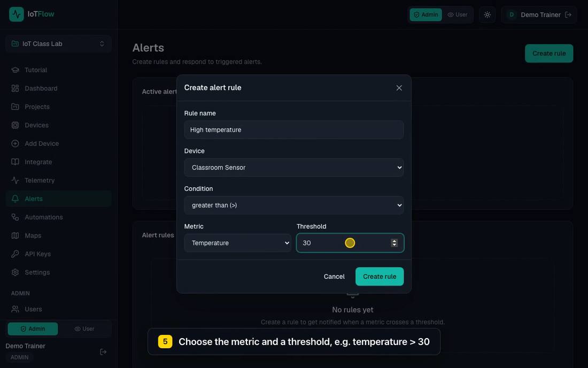Viewport: 588px width, 368px height.
Task: Click the No rules yet text
Action: (352, 310)
